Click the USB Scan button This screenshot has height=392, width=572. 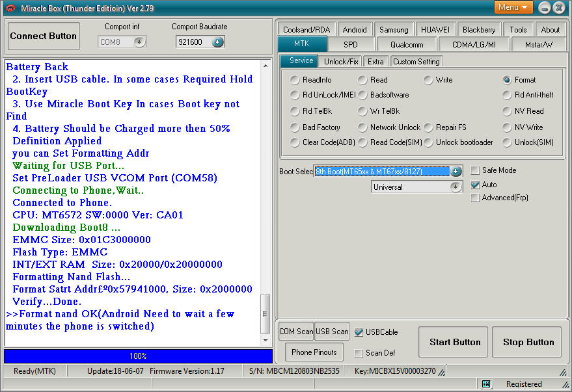332,332
